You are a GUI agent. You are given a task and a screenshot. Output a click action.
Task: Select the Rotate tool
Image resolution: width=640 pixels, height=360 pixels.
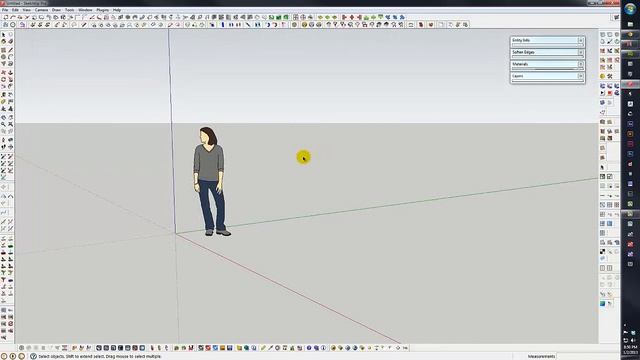click(x=4, y=80)
